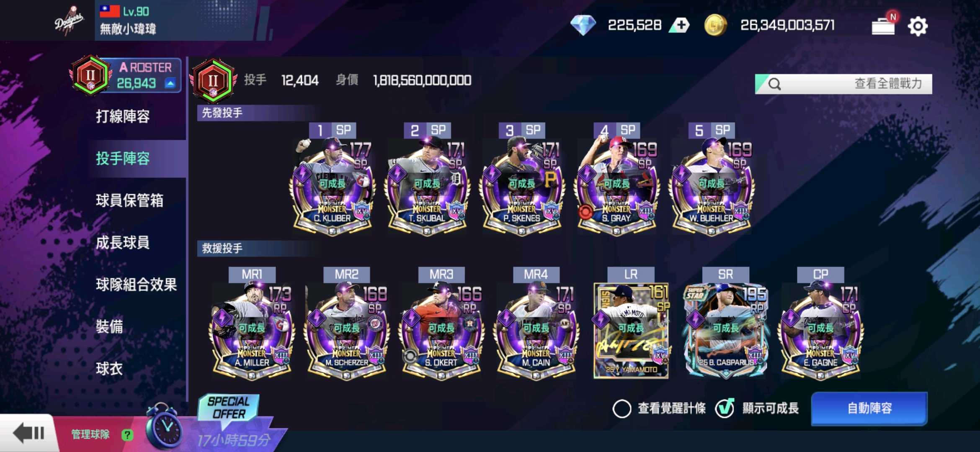Screen dimensions: 980x452
Task: Select the Y. Yamamoto LR signature card
Action: 631,331
